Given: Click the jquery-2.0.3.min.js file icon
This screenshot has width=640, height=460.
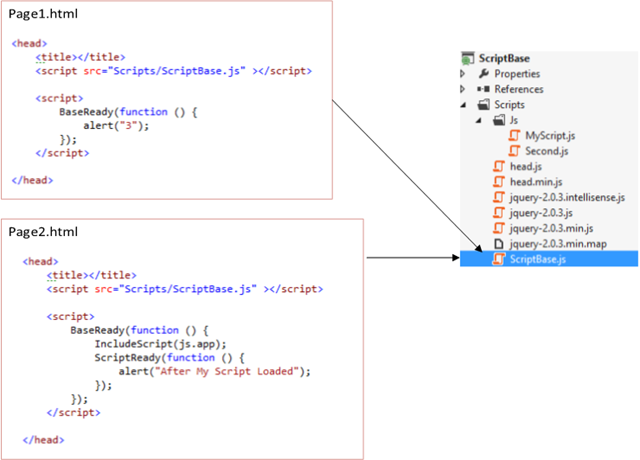Looking at the screenshot, I should pyautogui.click(x=499, y=228).
